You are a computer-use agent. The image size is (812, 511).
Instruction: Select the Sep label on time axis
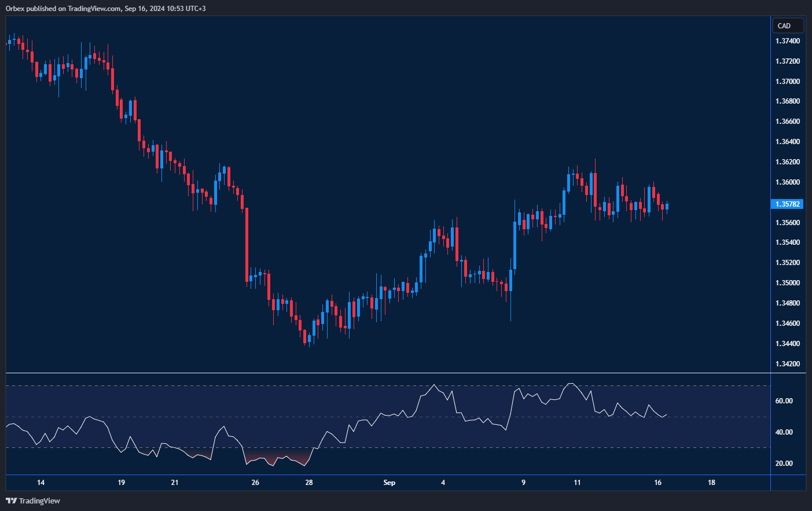(390, 483)
